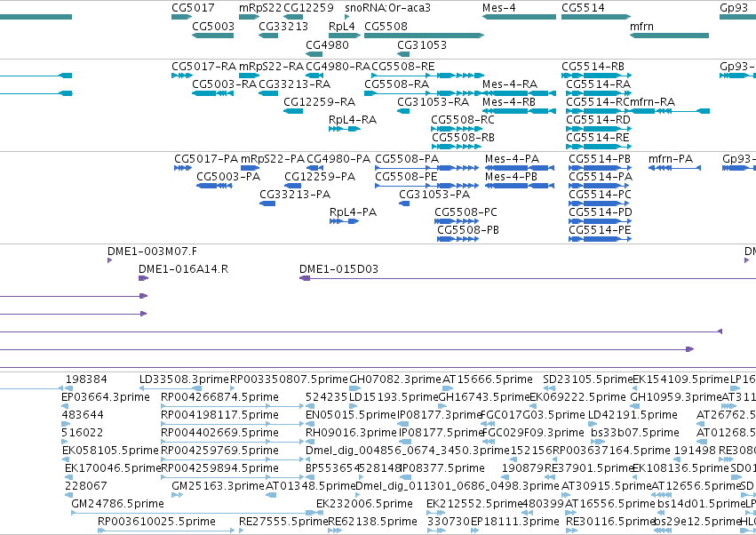The image size is (756, 535).
Task: Select the CG5508 gene bar
Action: coord(424,36)
